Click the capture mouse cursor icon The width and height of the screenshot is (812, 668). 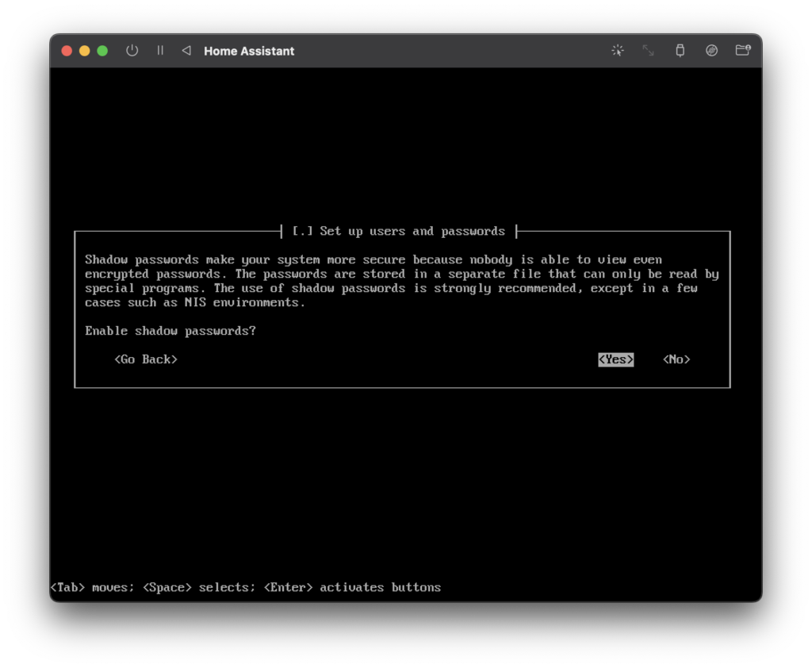[617, 50]
